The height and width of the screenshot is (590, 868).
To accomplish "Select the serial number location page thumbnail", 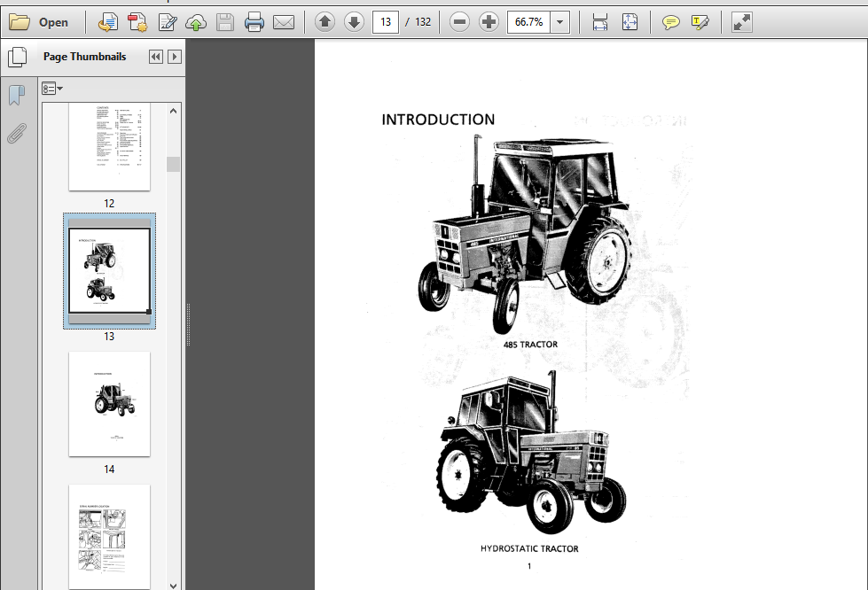I will [109, 536].
